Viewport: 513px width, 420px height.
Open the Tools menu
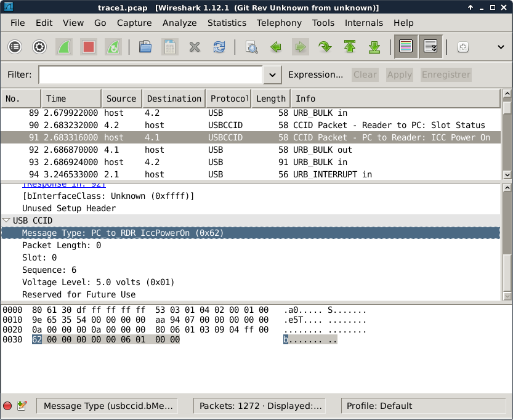pos(323,23)
